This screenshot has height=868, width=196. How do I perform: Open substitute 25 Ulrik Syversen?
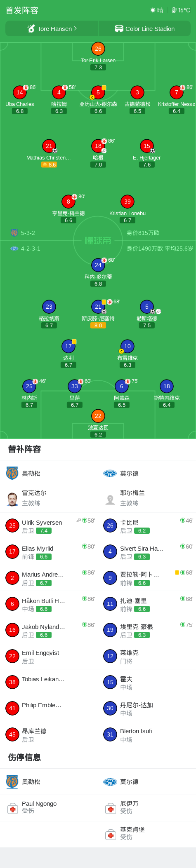point(49,526)
